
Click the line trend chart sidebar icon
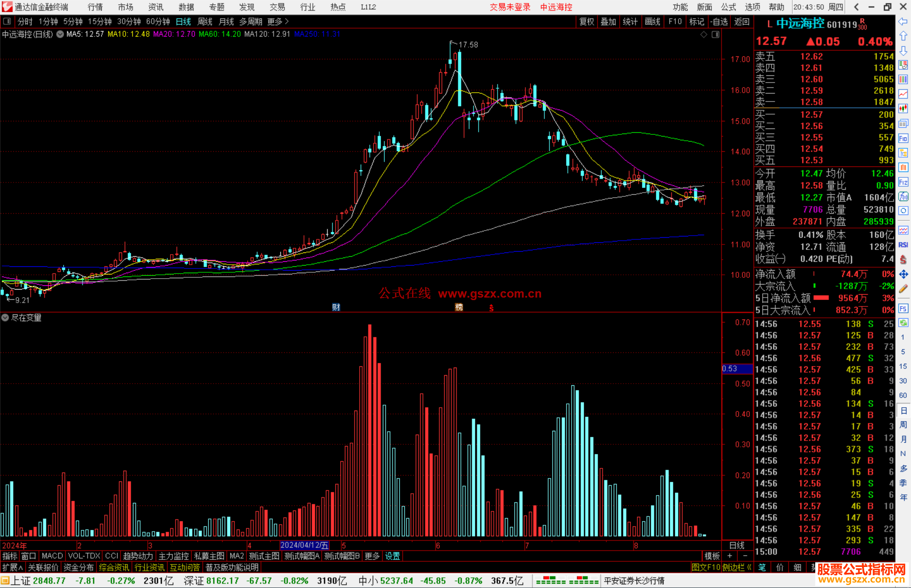tap(903, 94)
